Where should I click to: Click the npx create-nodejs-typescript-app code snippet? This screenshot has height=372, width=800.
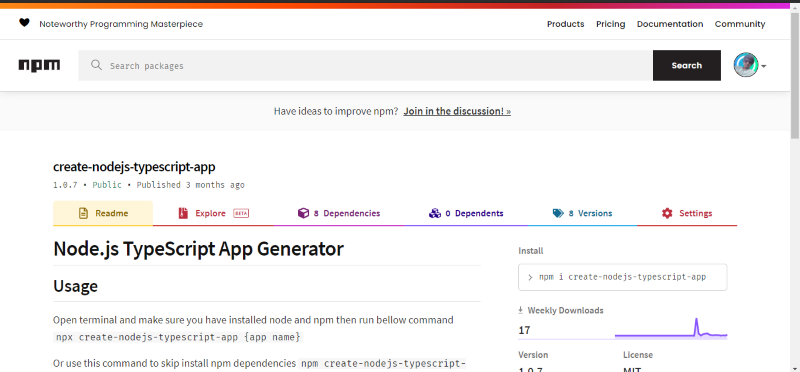click(179, 337)
